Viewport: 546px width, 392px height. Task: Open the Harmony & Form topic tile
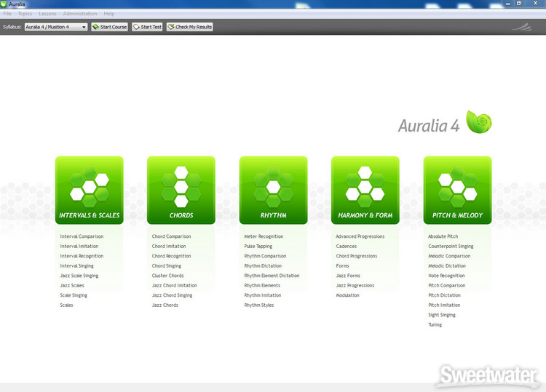365,191
